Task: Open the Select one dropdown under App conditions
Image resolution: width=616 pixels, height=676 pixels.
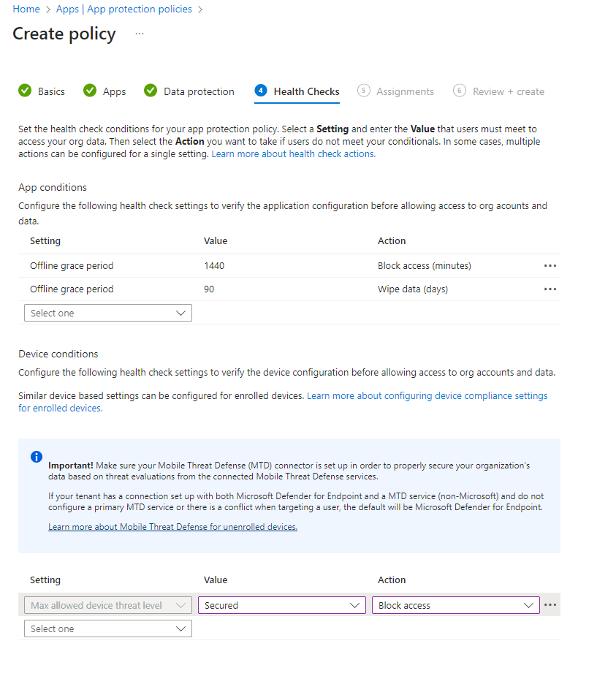Action: click(x=107, y=312)
